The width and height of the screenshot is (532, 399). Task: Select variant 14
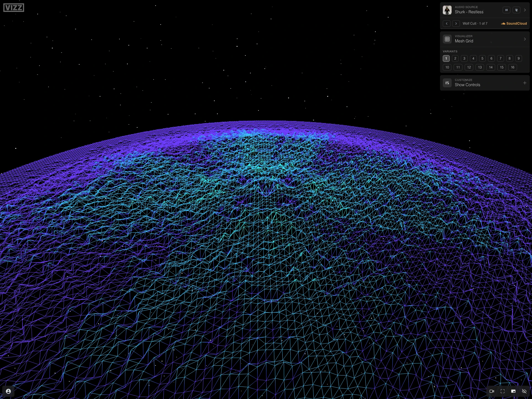pos(491,67)
